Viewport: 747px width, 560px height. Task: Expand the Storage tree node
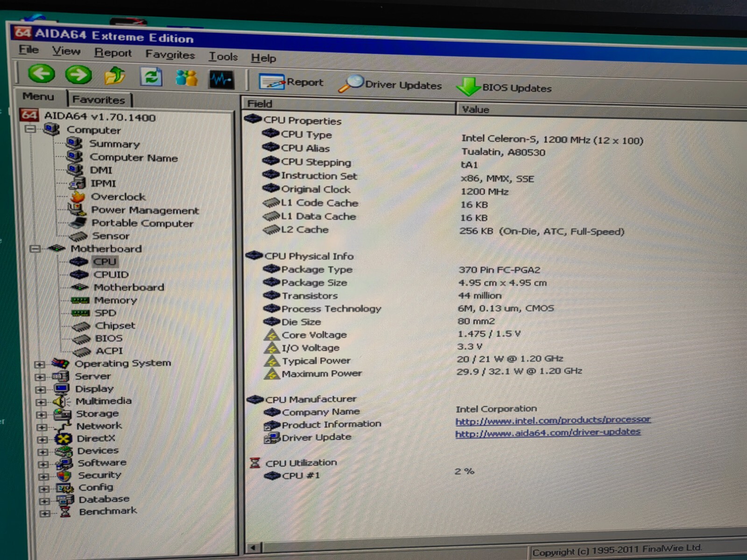(42, 414)
